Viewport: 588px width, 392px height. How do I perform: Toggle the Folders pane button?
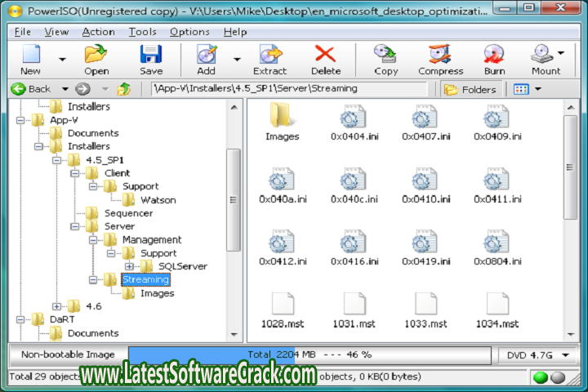point(470,89)
